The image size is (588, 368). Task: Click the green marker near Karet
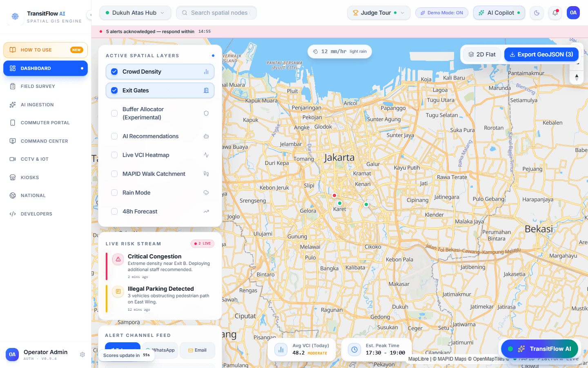pyautogui.click(x=340, y=203)
